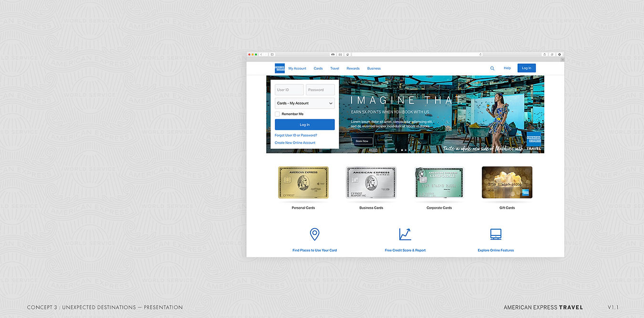Click the browser share icon
This screenshot has width=644, height=318.
544,54
